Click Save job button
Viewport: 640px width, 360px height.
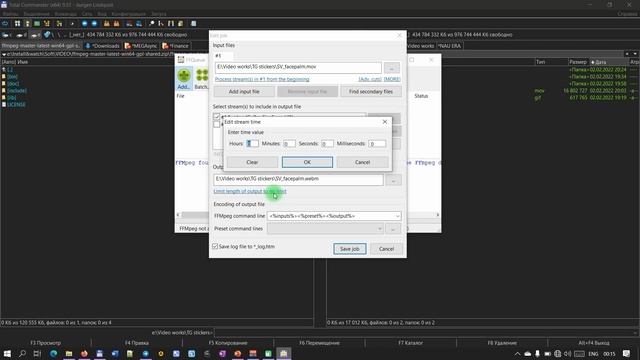[x=350, y=249]
